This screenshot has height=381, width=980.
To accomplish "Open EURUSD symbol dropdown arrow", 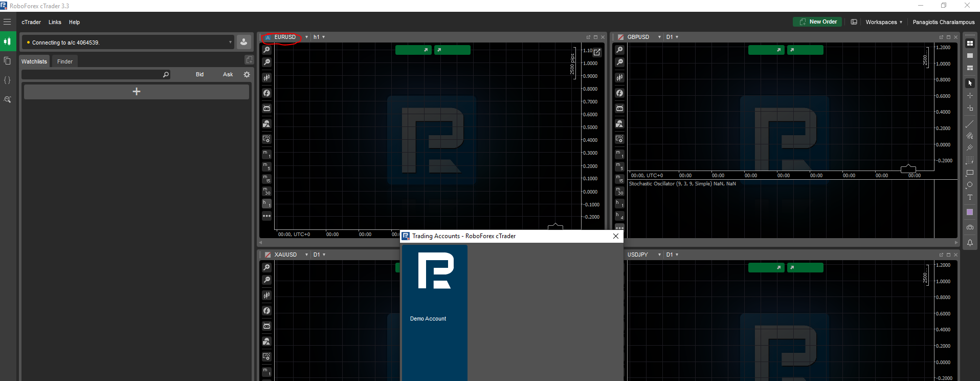I will [306, 37].
